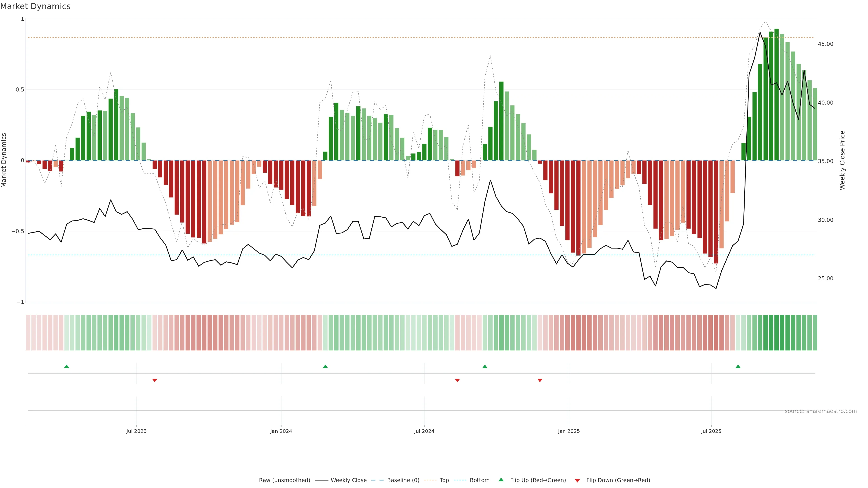Click the Market Dynamics chart title
This screenshot has height=488, width=868.
(x=35, y=6)
